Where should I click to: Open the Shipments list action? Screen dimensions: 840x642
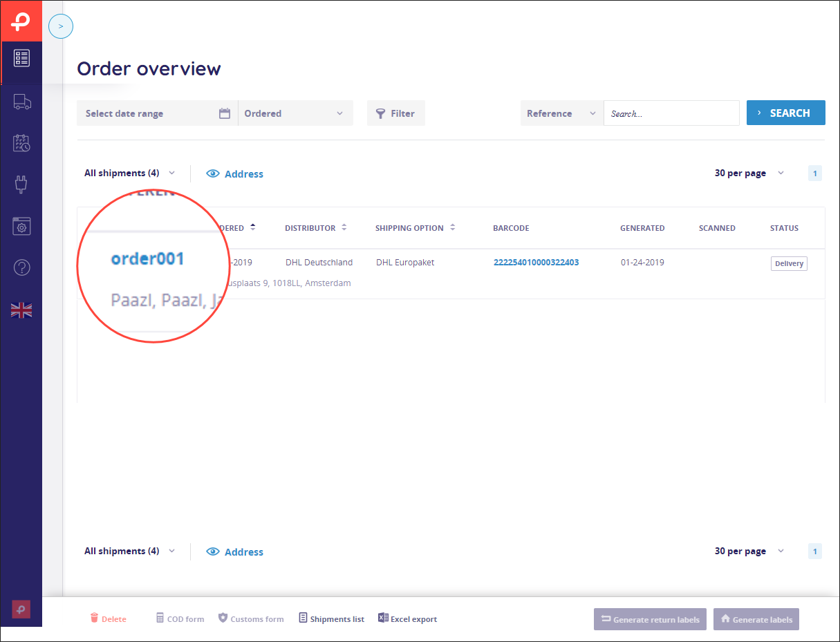[x=332, y=619]
